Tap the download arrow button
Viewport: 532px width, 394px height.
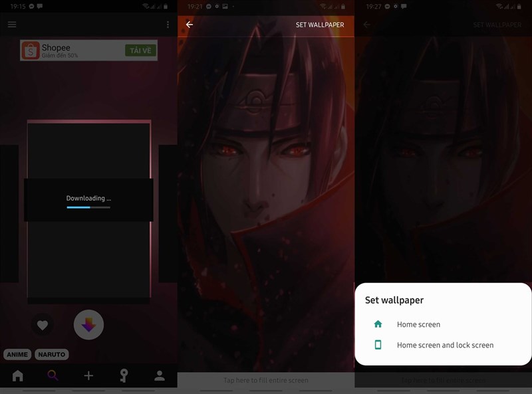click(88, 325)
